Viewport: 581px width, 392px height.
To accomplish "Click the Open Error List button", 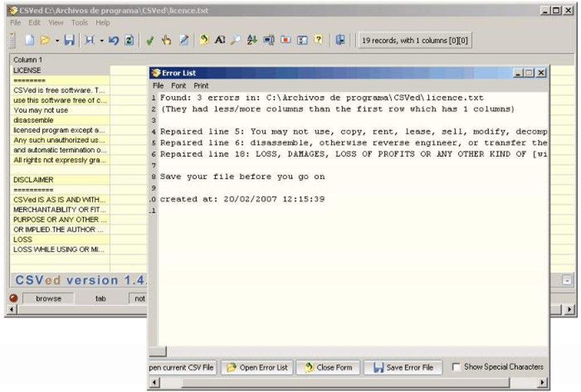I will pos(257,368).
